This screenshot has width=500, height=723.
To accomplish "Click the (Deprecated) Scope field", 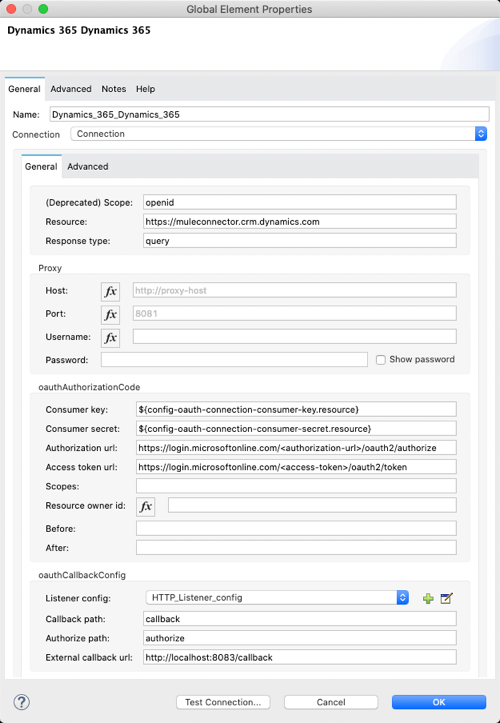I will pyautogui.click(x=300, y=202).
